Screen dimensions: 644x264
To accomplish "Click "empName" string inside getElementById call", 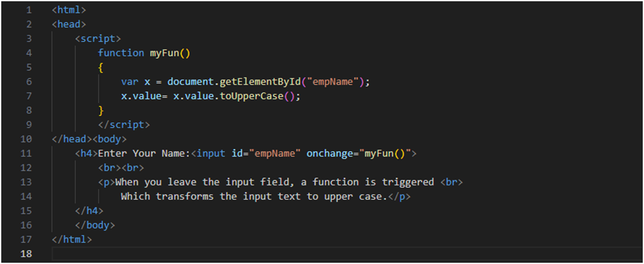I will tap(333, 82).
